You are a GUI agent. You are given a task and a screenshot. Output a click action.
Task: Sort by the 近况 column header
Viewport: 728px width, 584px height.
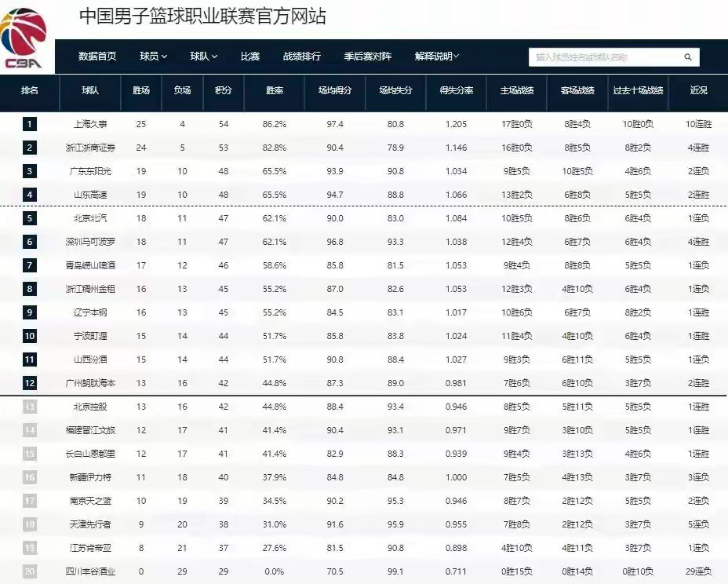(698, 90)
